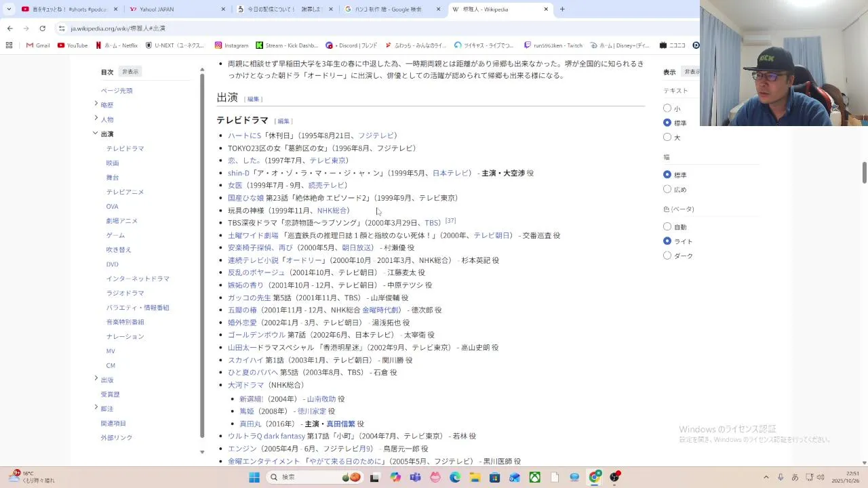This screenshot has width=868, height=488.
Task: Open citation reference 37
Action: pos(450,221)
